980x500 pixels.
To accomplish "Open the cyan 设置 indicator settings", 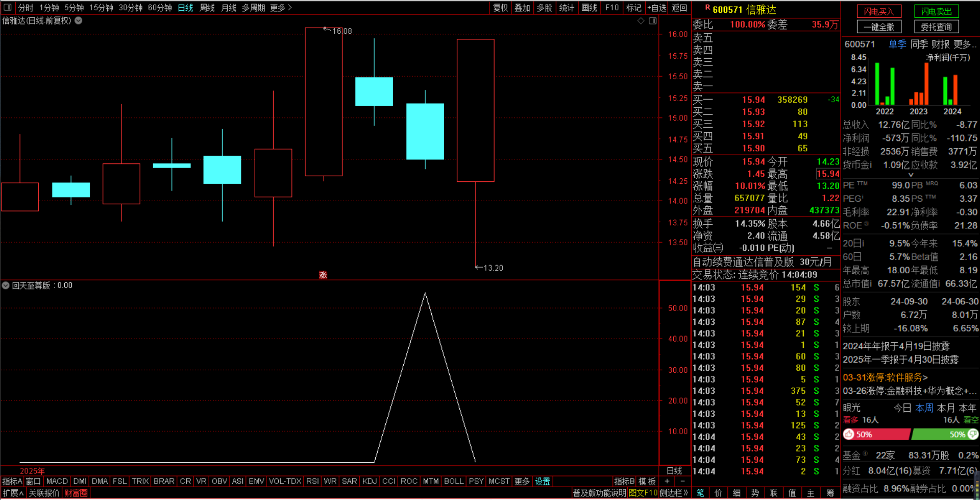I will [x=543, y=481].
